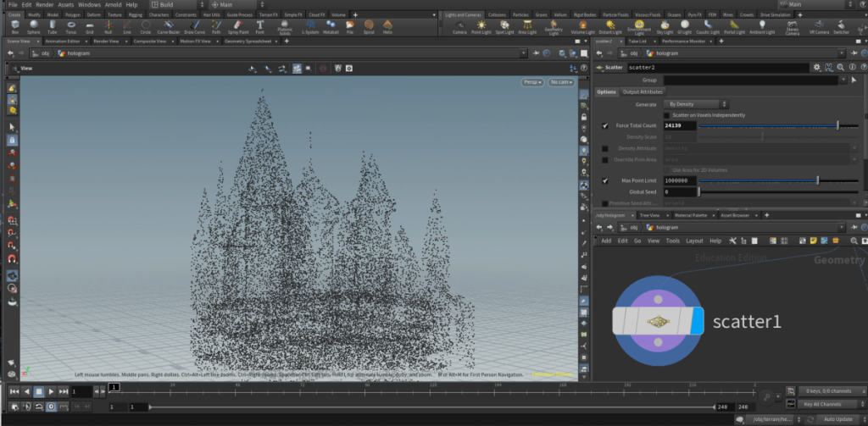
Task: Click the network editor search magnifier icon
Action: click(x=854, y=241)
